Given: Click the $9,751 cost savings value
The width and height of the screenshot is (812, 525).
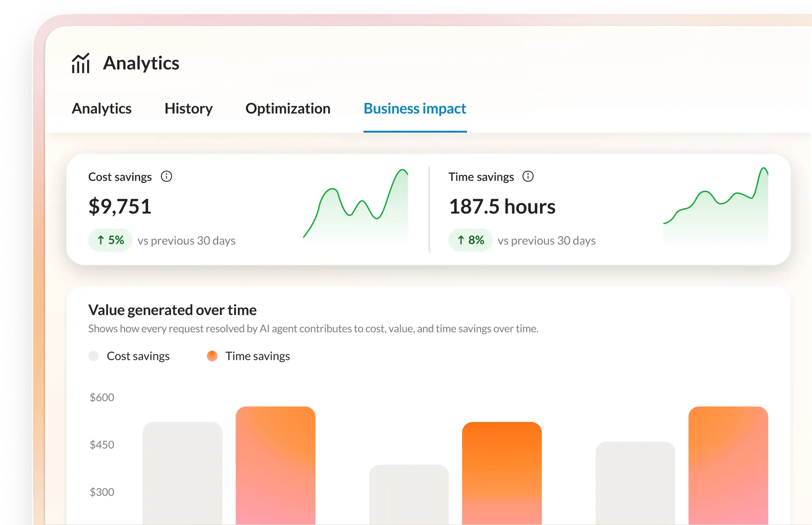Looking at the screenshot, I should pyautogui.click(x=120, y=206).
